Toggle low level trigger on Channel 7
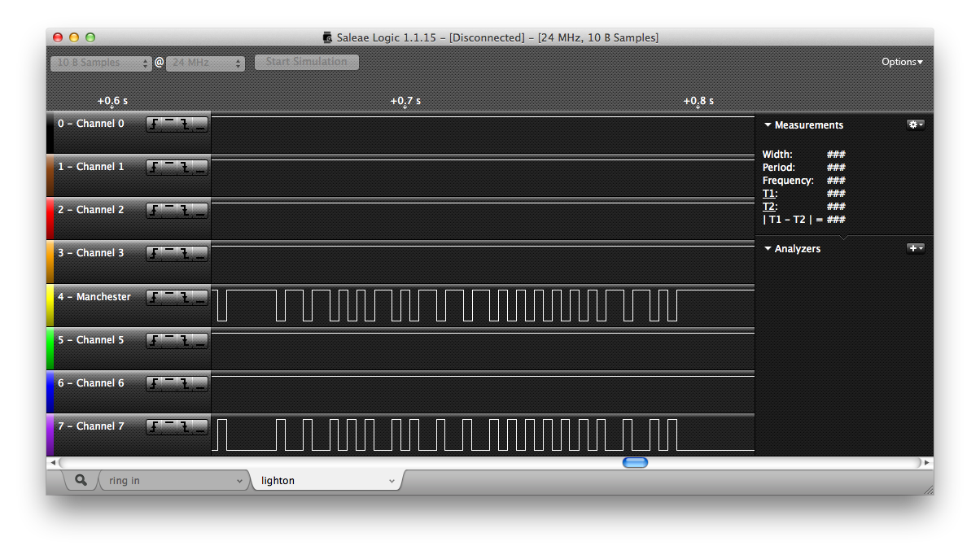 200,426
